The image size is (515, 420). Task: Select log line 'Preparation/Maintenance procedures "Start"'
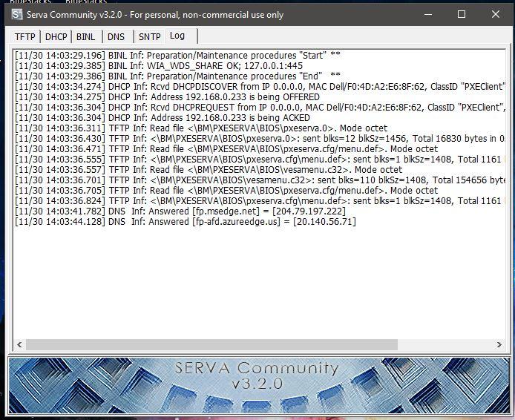(x=177, y=55)
